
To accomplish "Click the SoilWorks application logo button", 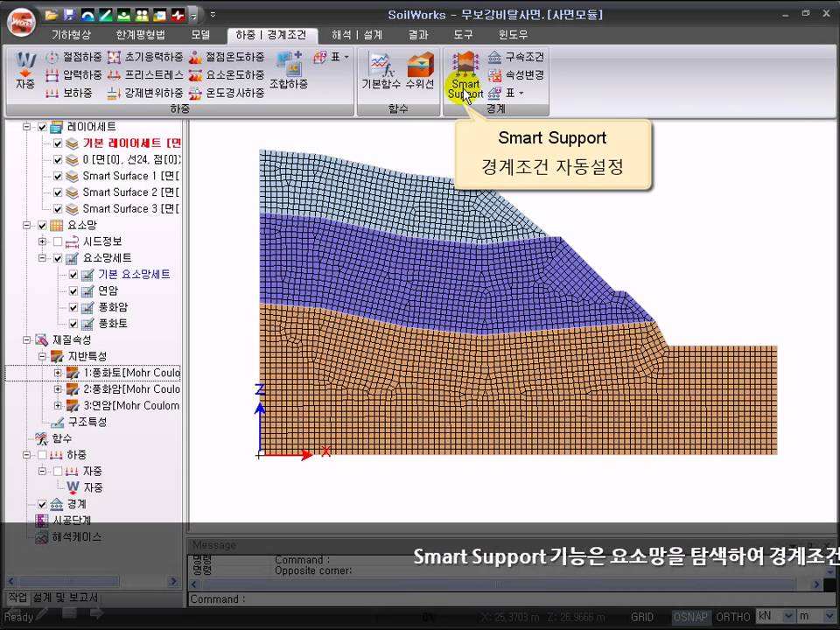I will [x=21, y=23].
